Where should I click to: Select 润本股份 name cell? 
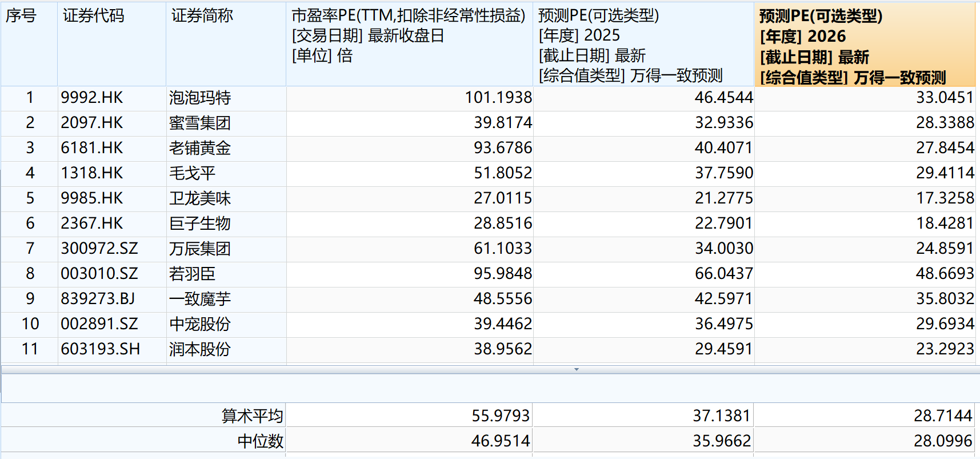[x=199, y=349]
